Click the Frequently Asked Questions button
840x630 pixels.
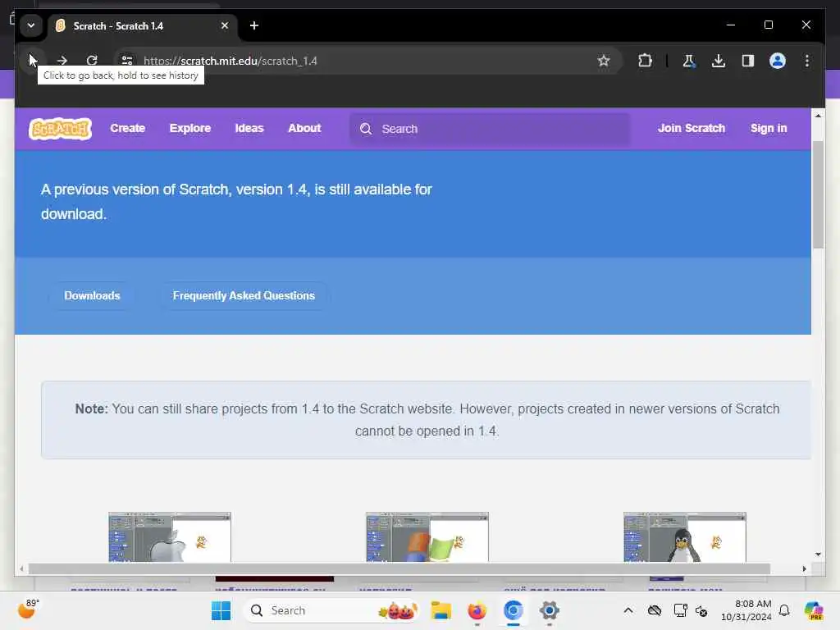(x=244, y=295)
